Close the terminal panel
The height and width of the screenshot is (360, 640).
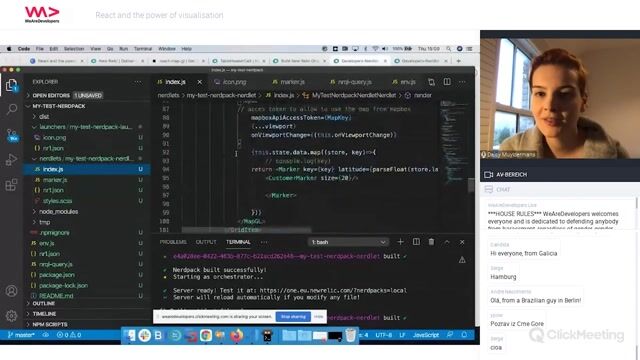pos(462,242)
